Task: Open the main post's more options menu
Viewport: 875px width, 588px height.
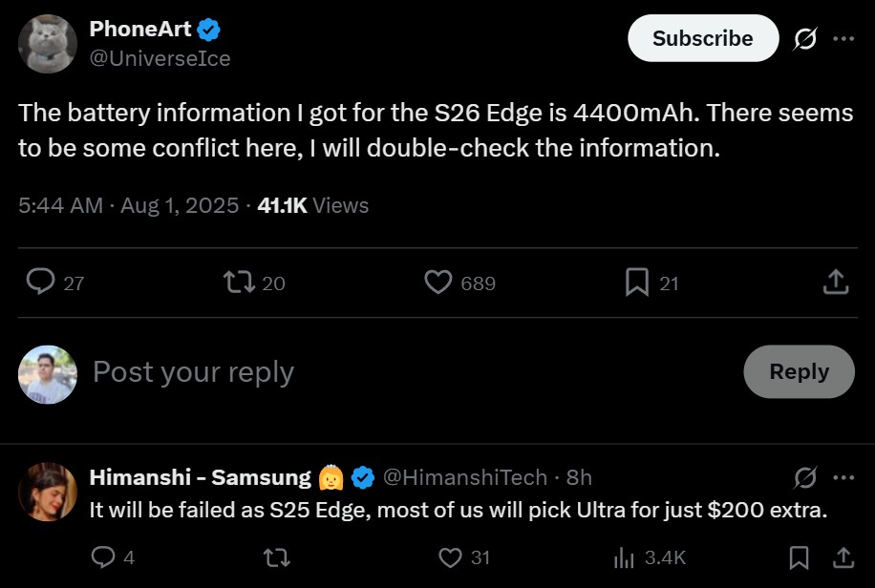Action: point(843,39)
